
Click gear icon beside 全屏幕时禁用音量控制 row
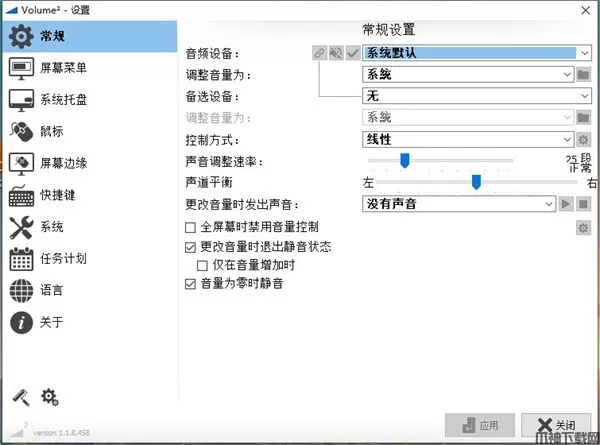583,228
